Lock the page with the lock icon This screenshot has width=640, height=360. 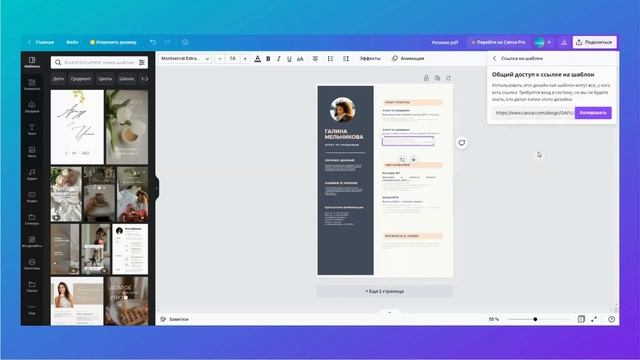[x=426, y=78]
